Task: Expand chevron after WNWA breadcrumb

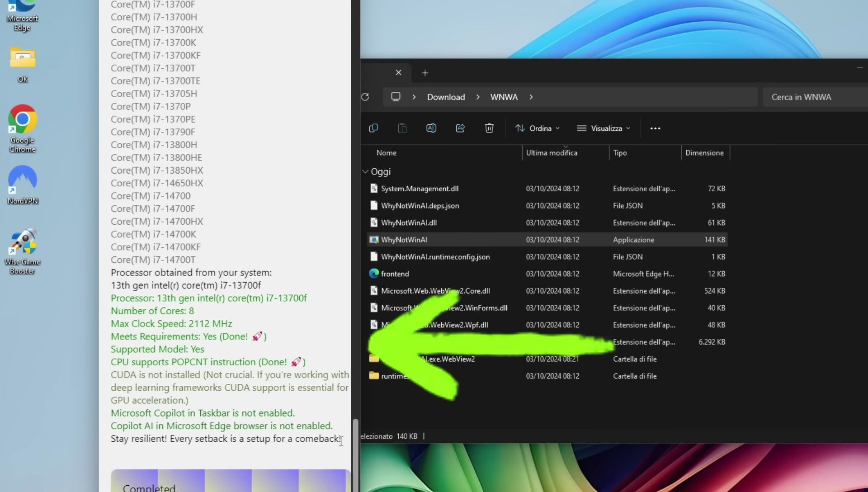Action: [x=531, y=97]
